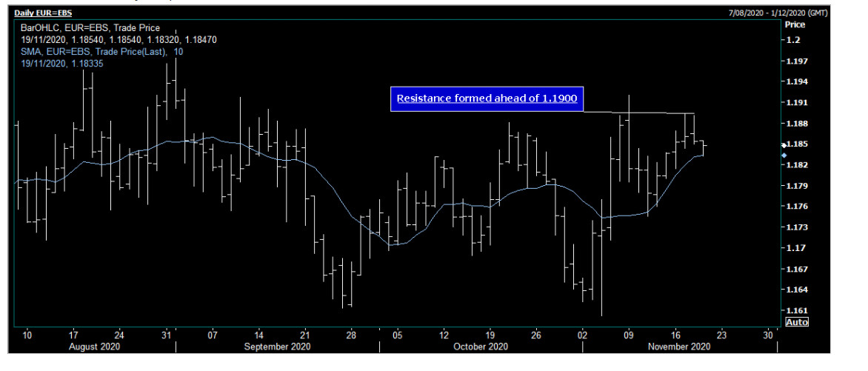
Task: Click date label 14 on time axis
Action: 259,335
